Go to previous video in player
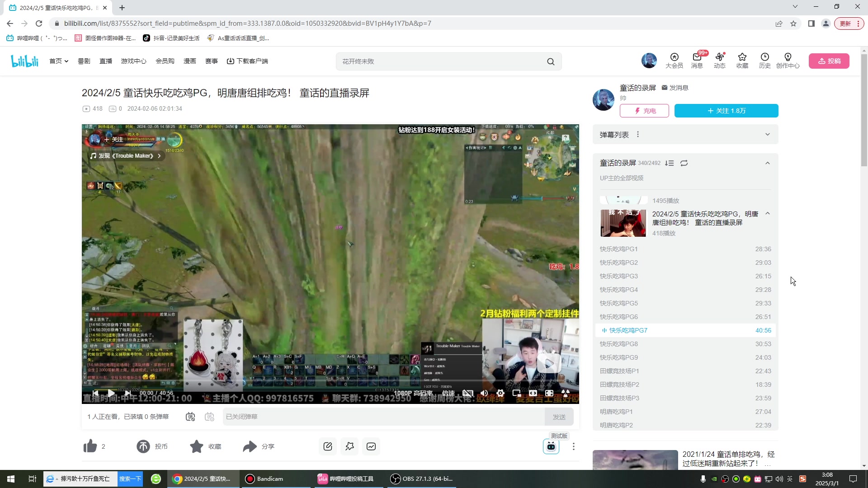The height and width of the screenshot is (488, 868). pyautogui.click(x=95, y=393)
